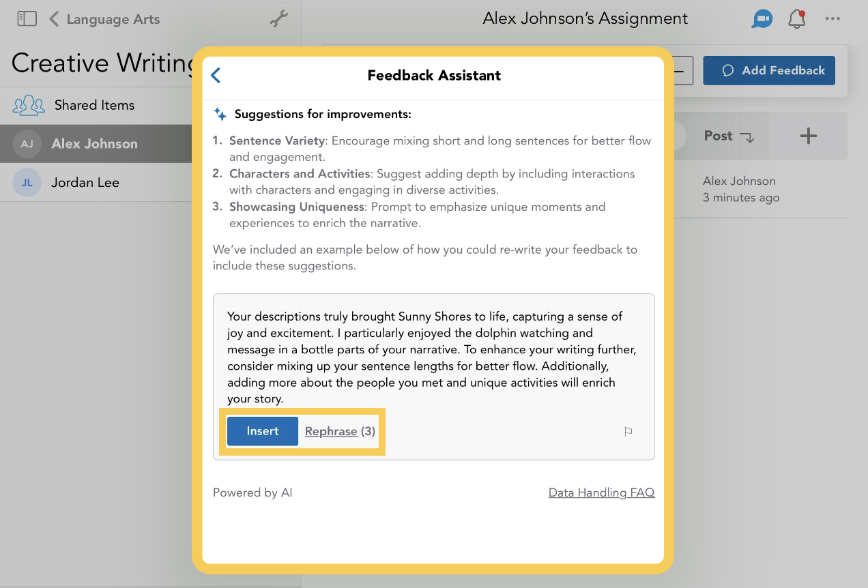868x588 pixels.
Task: Click the 'Creative Writing' heading
Action: coord(102,63)
